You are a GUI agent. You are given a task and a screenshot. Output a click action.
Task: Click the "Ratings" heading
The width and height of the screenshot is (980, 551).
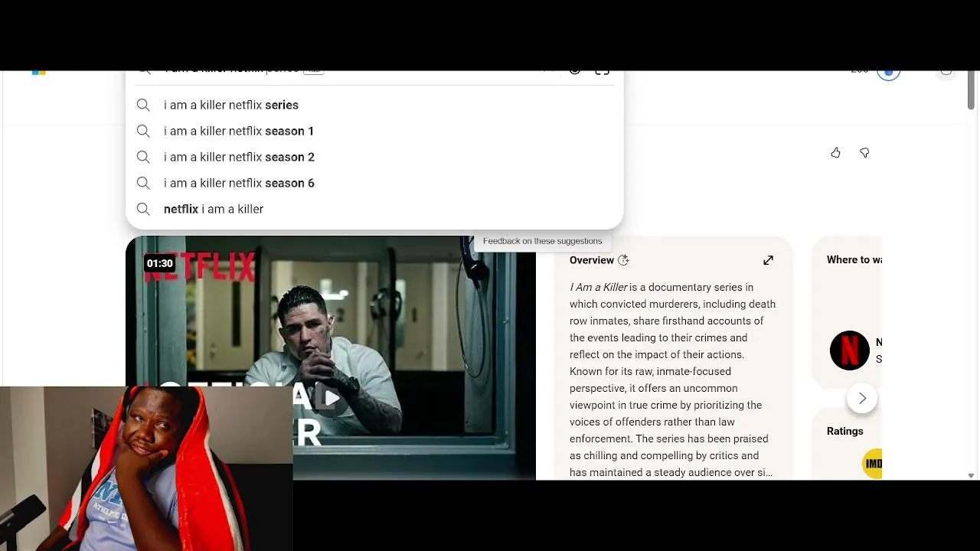tap(844, 432)
